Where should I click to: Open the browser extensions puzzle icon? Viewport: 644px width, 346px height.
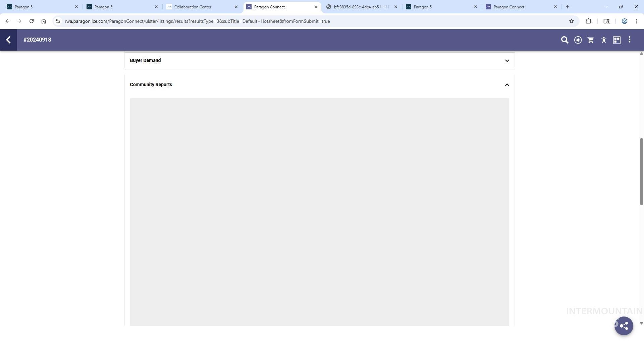pyautogui.click(x=588, y=21)
